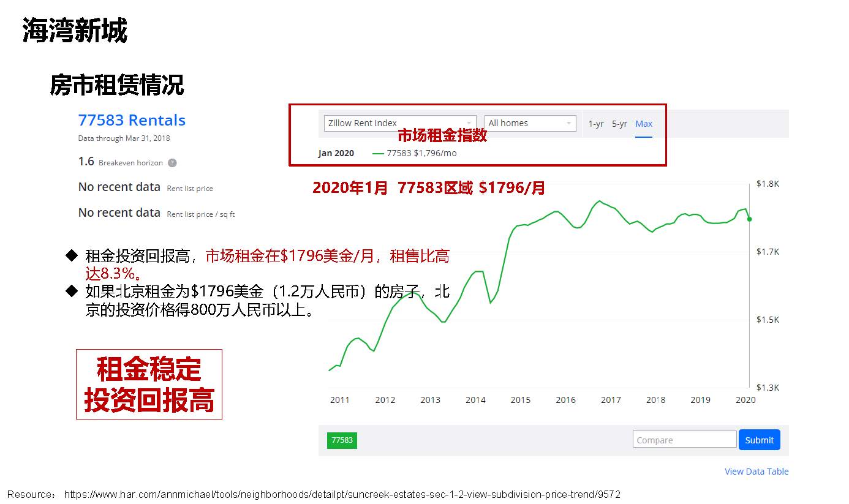
Task: Click the red 市场租金指数 annotation
Action: tap(442, 135)
